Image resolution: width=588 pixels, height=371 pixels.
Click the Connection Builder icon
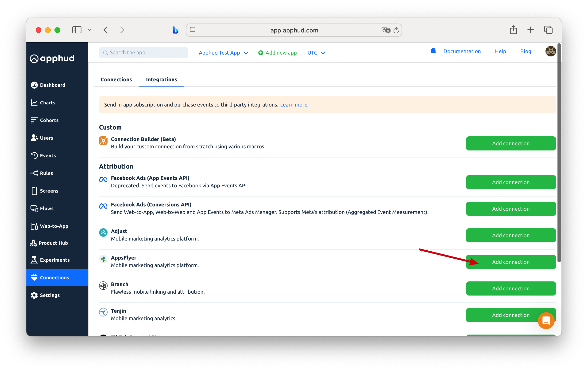[103, 141]
